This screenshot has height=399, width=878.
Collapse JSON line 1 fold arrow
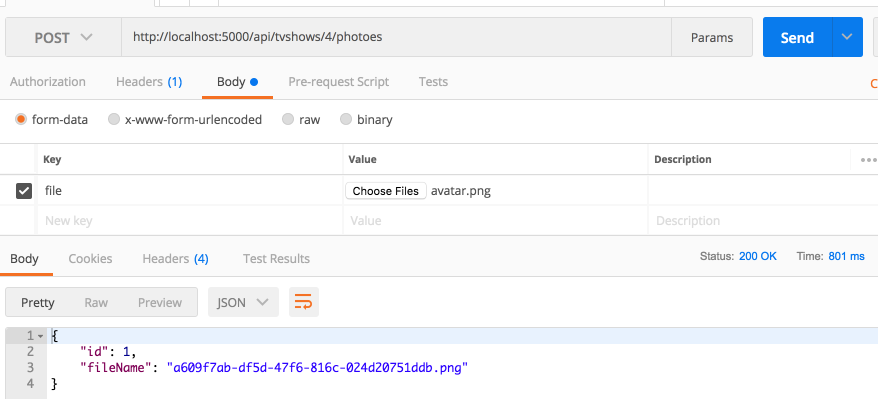pos(40,336)
